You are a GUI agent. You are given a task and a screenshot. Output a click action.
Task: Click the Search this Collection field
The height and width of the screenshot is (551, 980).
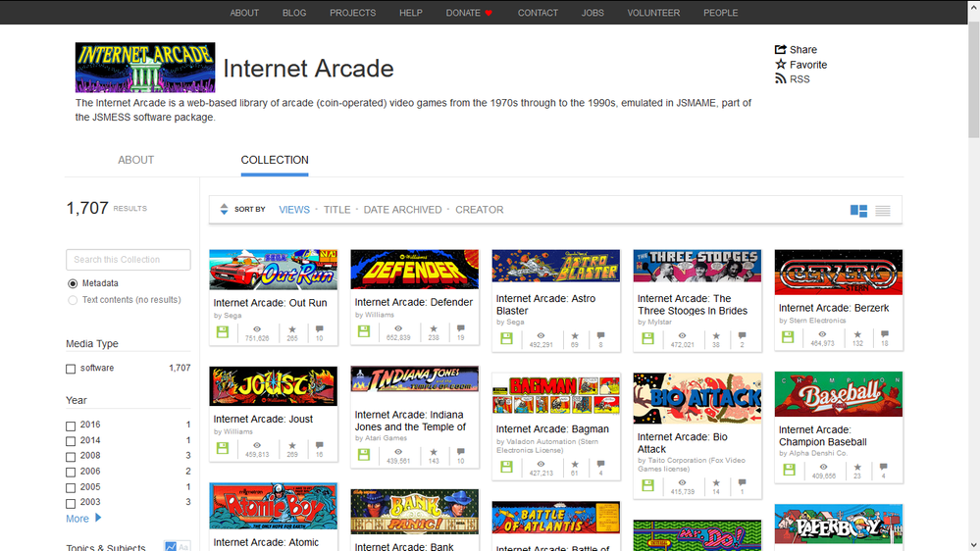click(x=128, y=260)
